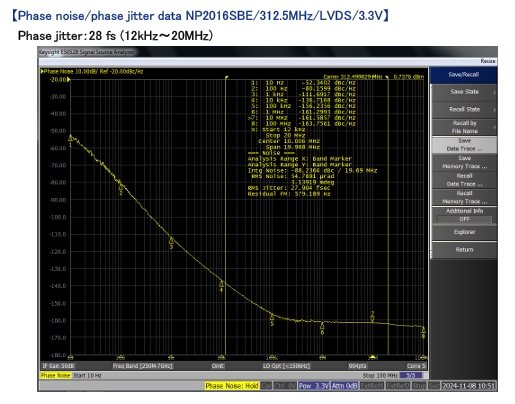Image resolution: width=515 pixels, height=404 pixels.
Task: Choose Recall Data Trace softkey
Action: pyautogui.click(x=464, y=180)
